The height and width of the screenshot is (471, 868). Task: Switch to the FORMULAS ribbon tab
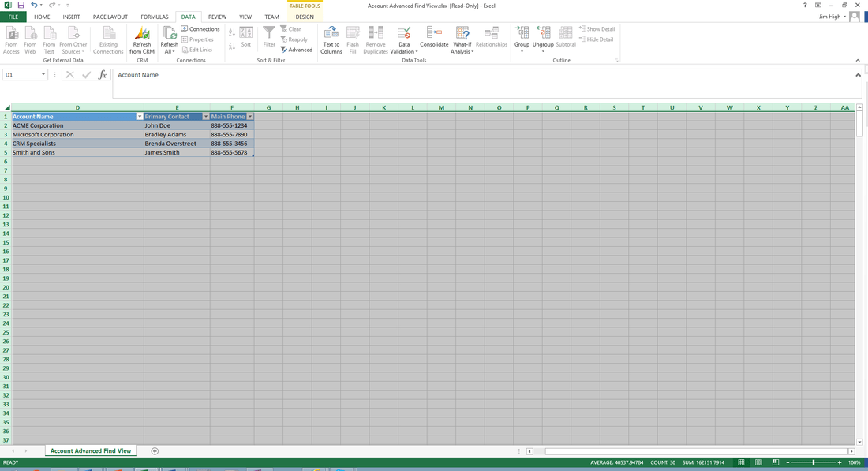(x=155, y=16)
